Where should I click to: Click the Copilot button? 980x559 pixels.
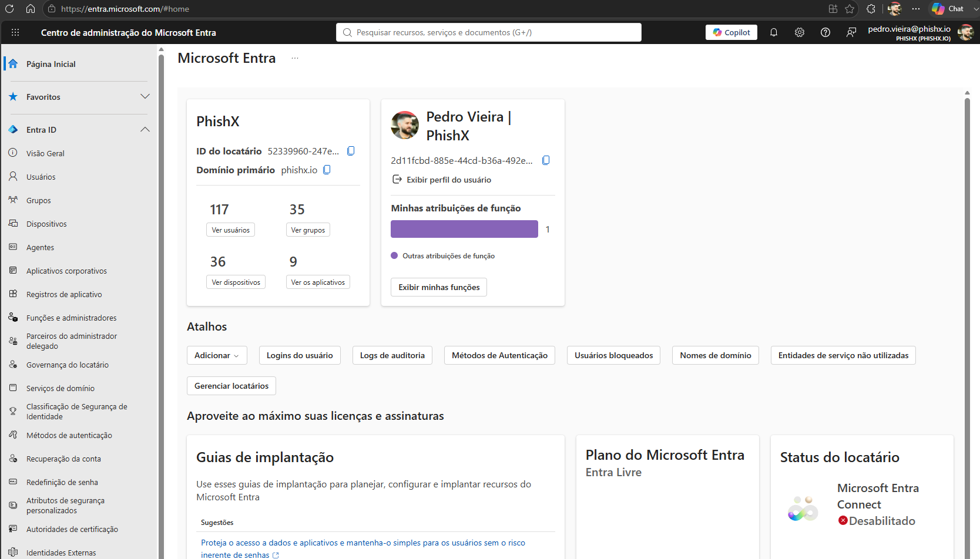pos(731,32)
